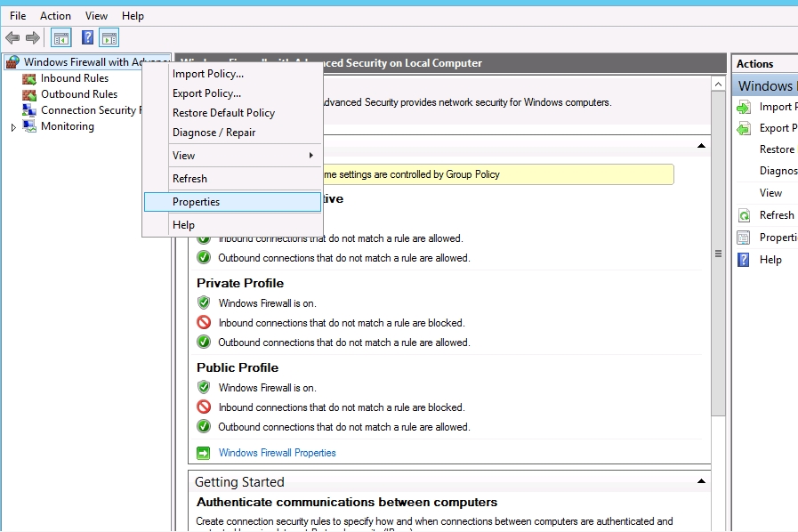Open the Windows Firewall Properties link
The width and height of the screenshot is (798, 532).
(277, 453)
